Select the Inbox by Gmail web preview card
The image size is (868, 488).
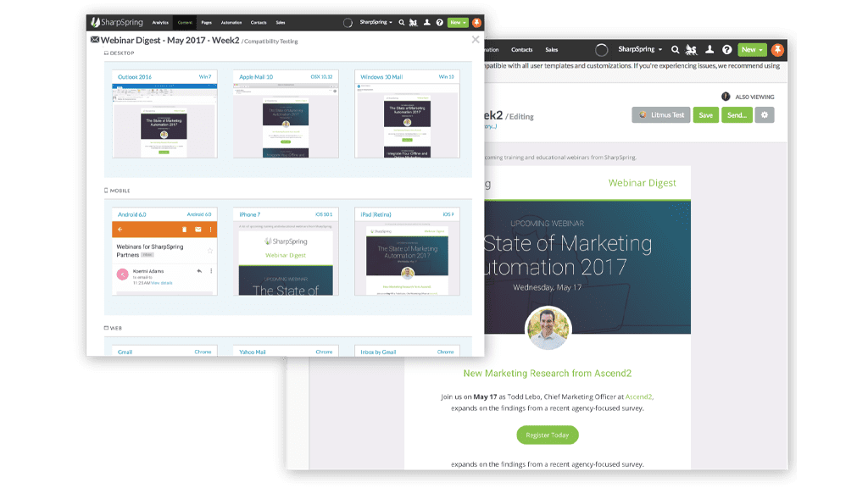407,351
